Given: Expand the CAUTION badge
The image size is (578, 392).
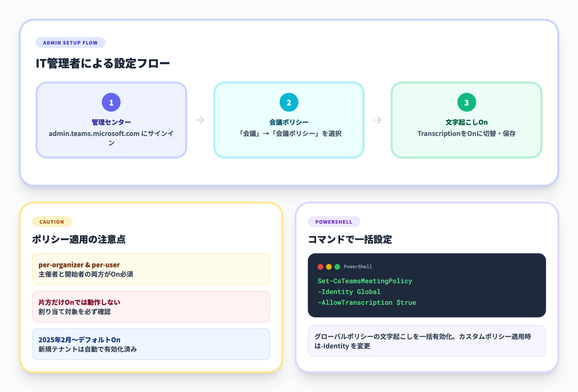Looking at the screenshot, I should [52, 222].
